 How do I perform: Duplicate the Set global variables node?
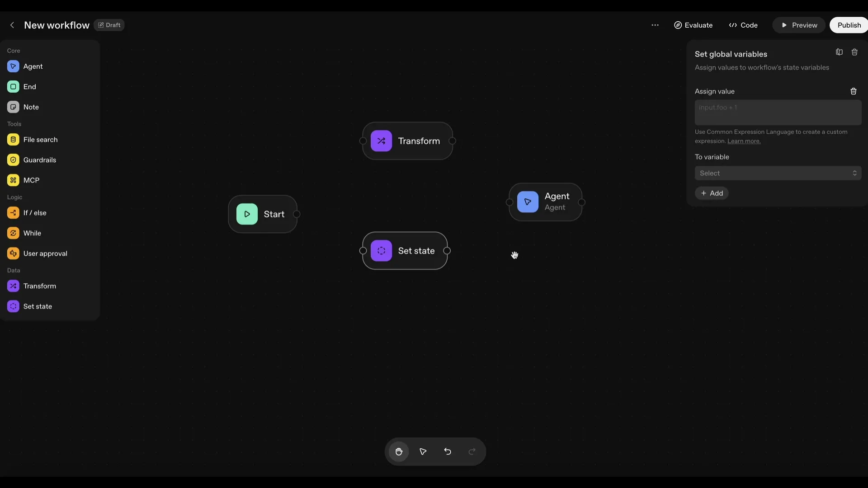[839, 52]
